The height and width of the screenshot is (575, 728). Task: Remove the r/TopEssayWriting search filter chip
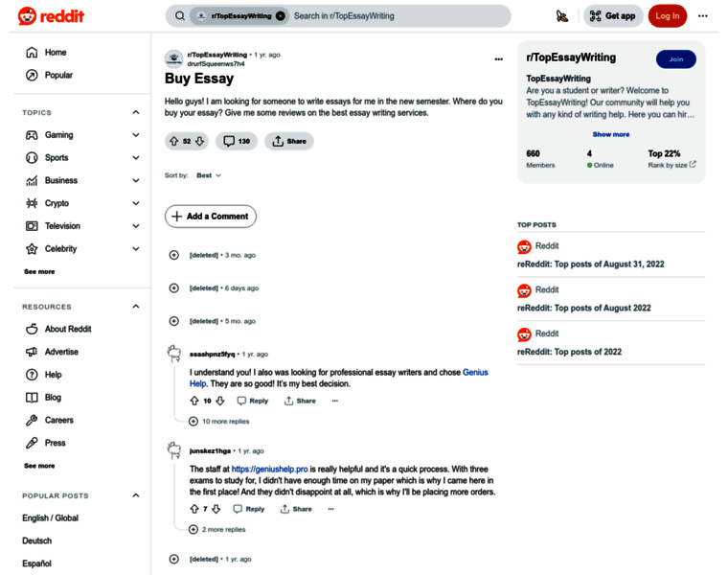[x=281, y=15]
